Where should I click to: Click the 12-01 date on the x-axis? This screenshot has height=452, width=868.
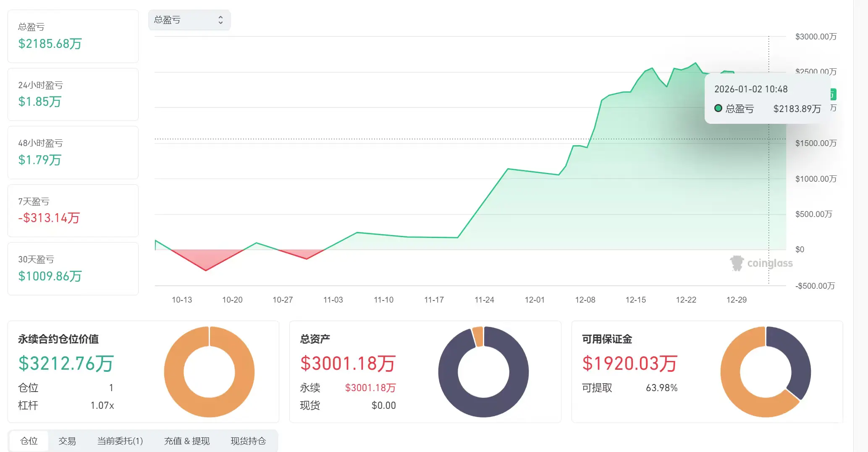535,300
